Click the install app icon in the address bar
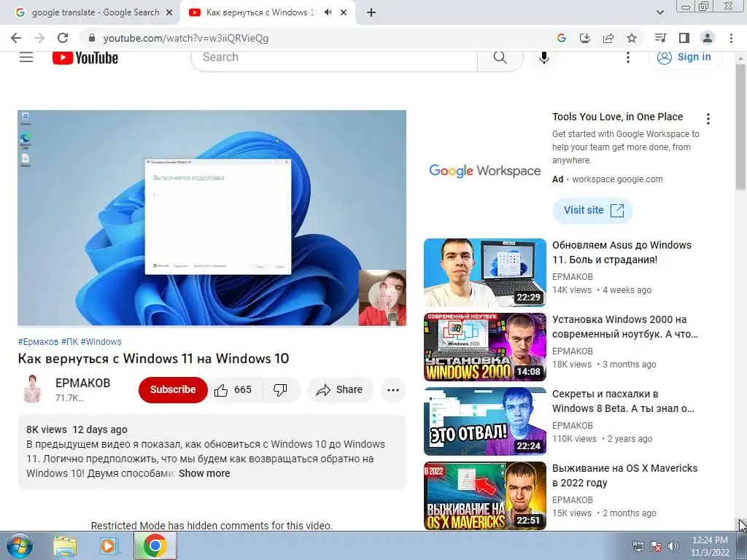Screen dimensions: 747x560 (x=584, y=38)
